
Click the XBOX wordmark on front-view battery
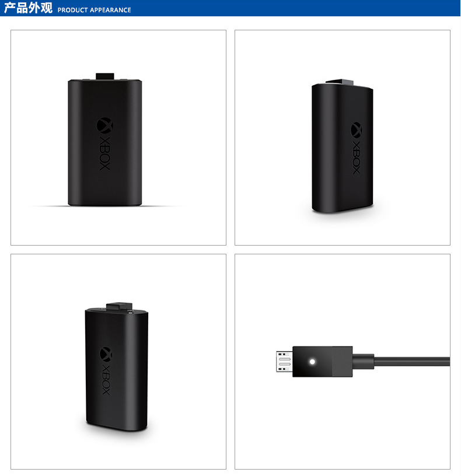click(104, 153)
